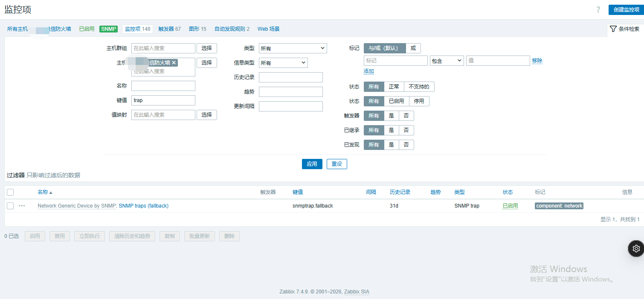Open the 类型 dropdown
644x299 pixels.
293,48
